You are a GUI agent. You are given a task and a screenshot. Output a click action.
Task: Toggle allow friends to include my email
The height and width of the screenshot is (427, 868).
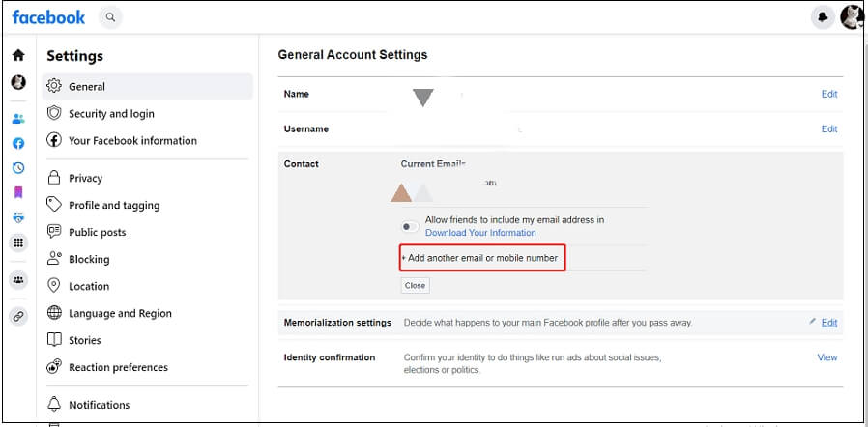click(410, 226)
